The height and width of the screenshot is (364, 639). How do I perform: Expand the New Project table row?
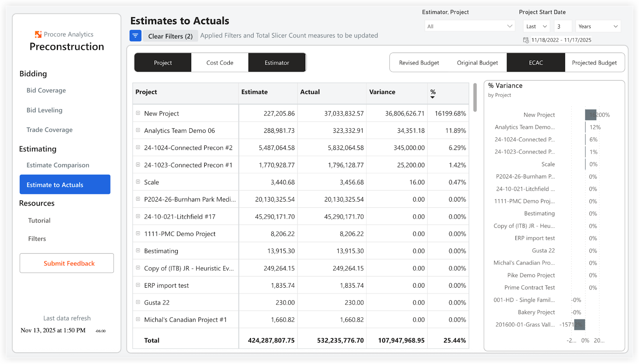point(138,113)
